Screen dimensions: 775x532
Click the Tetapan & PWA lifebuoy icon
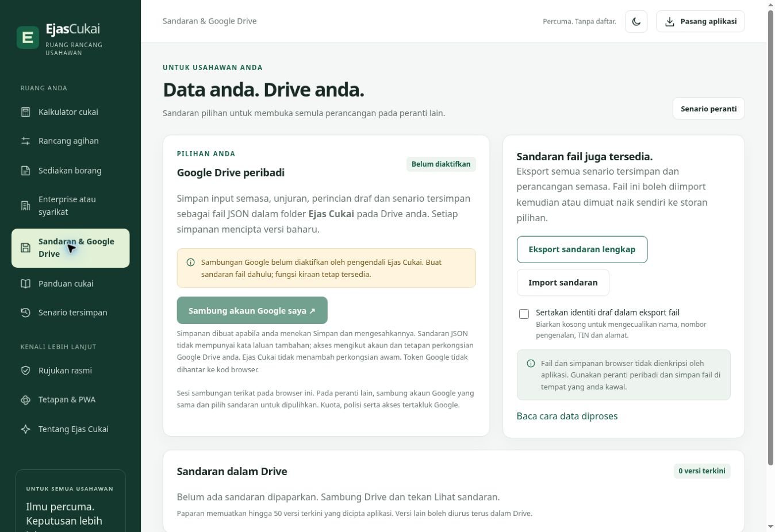[x=25, y=400]
